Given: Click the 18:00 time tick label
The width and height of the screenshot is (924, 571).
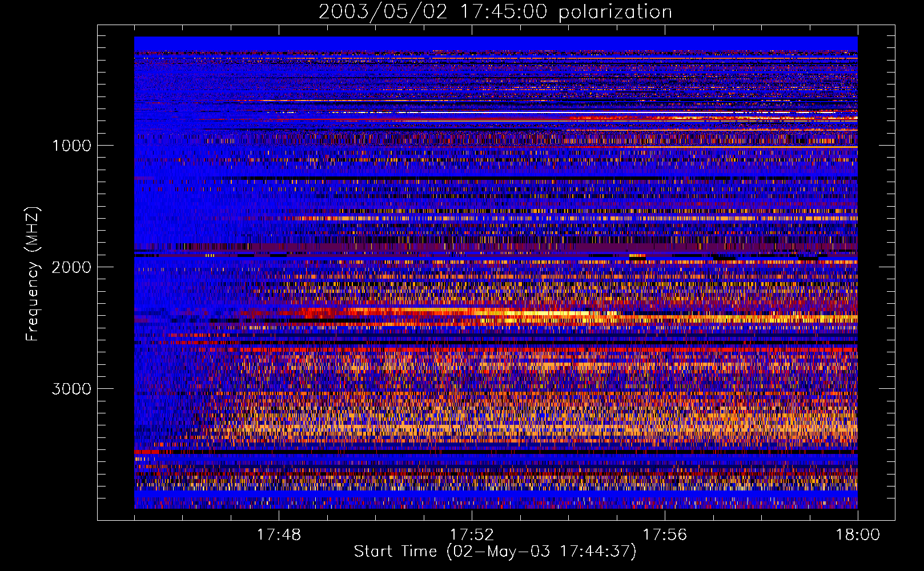Looking at the screenshot, I should coord(858,535).
